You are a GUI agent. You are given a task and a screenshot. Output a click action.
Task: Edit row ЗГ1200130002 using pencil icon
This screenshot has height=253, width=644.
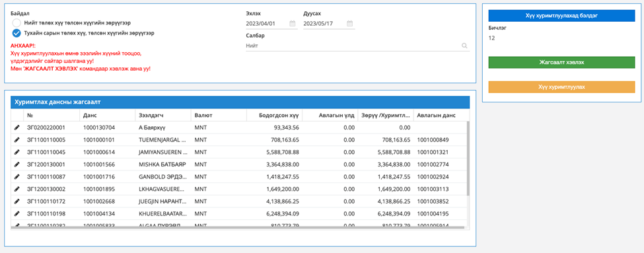pos(17,189)
